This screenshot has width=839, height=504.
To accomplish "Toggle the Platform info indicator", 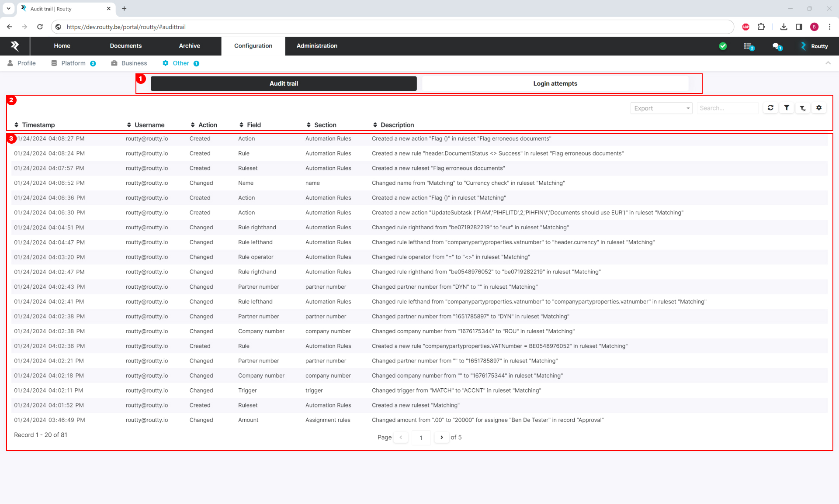I will click(94, 63).
